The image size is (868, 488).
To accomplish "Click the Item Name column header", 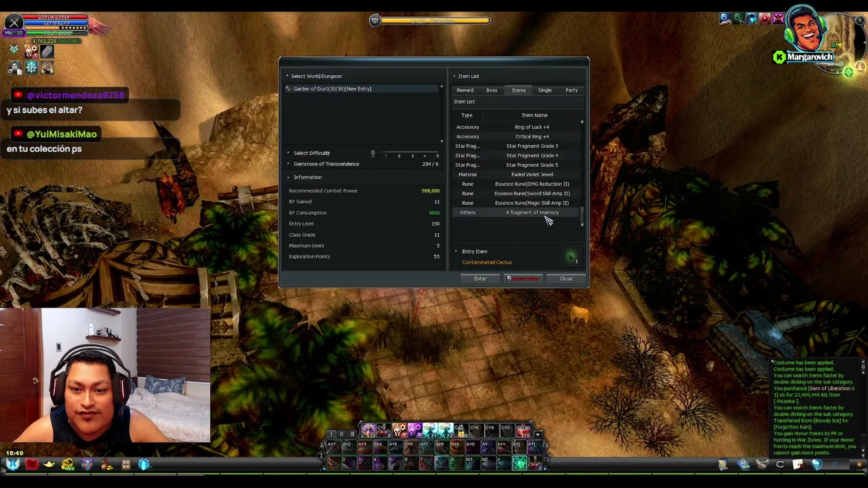I will [x=534, y=115].
